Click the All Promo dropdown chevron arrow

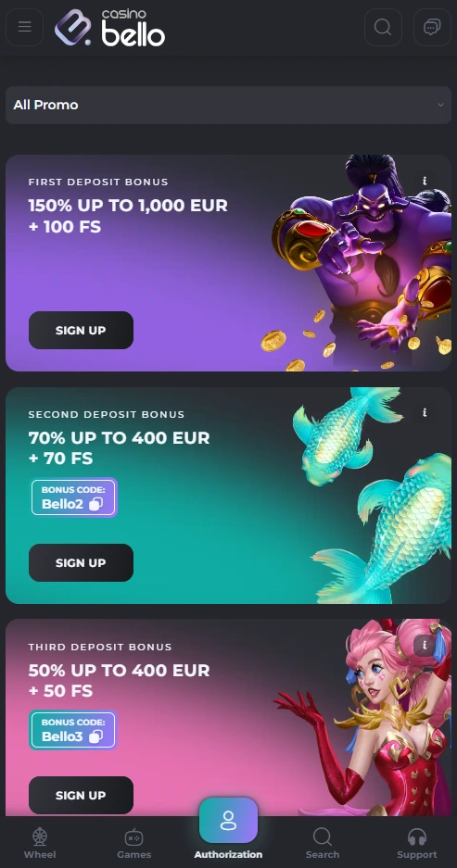[440, 105]
